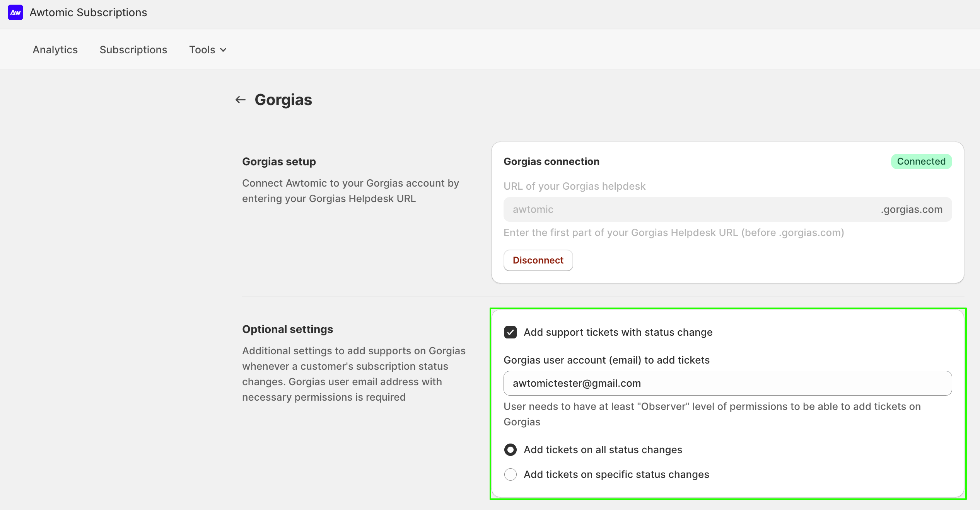Uncheck Add support tickets with status change

pos(510,332)
